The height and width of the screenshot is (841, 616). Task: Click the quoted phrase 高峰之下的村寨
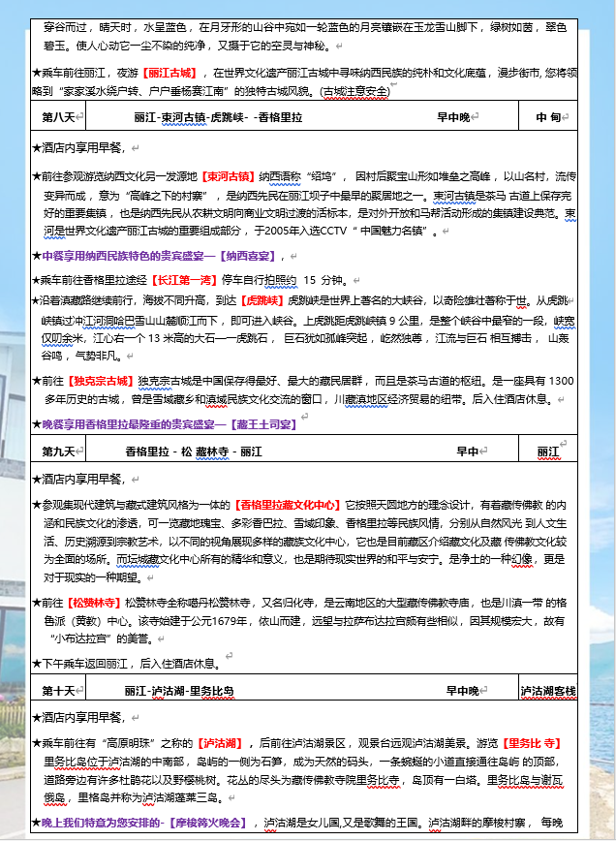coord(169,196)
